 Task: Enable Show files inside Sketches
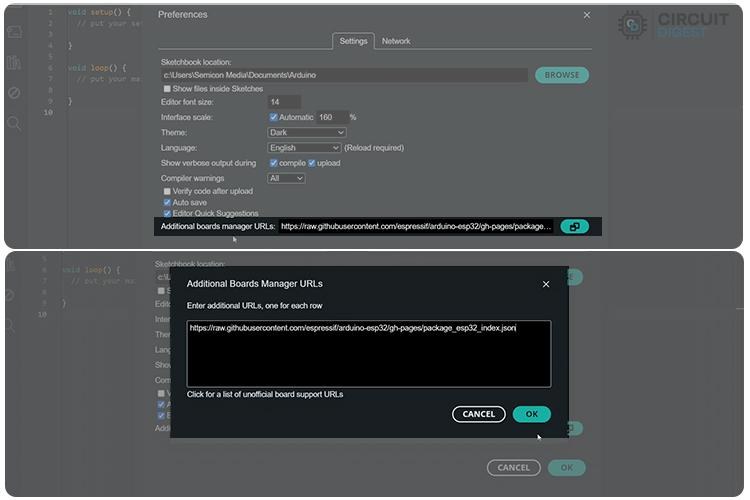click(167, 89)
